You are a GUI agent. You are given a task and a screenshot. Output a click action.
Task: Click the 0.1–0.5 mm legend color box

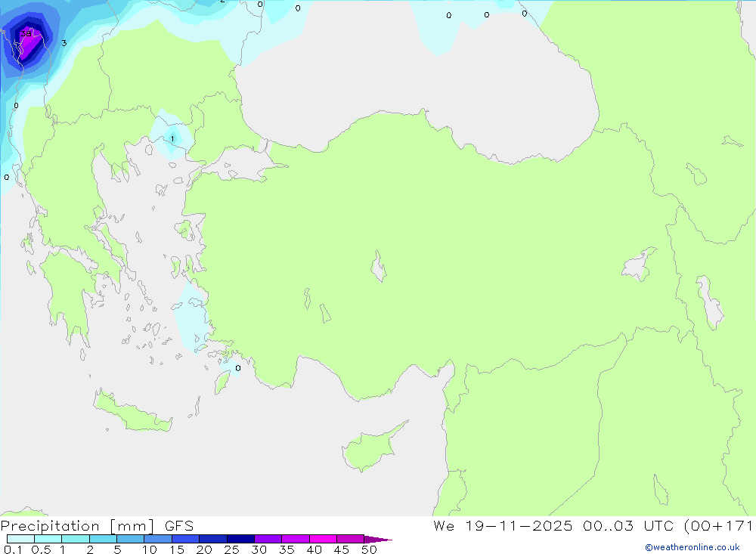[x=20, y=539]
